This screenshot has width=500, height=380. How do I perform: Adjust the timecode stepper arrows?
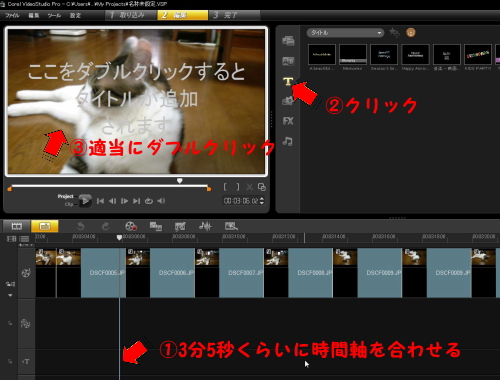click(x=262, y=201)
